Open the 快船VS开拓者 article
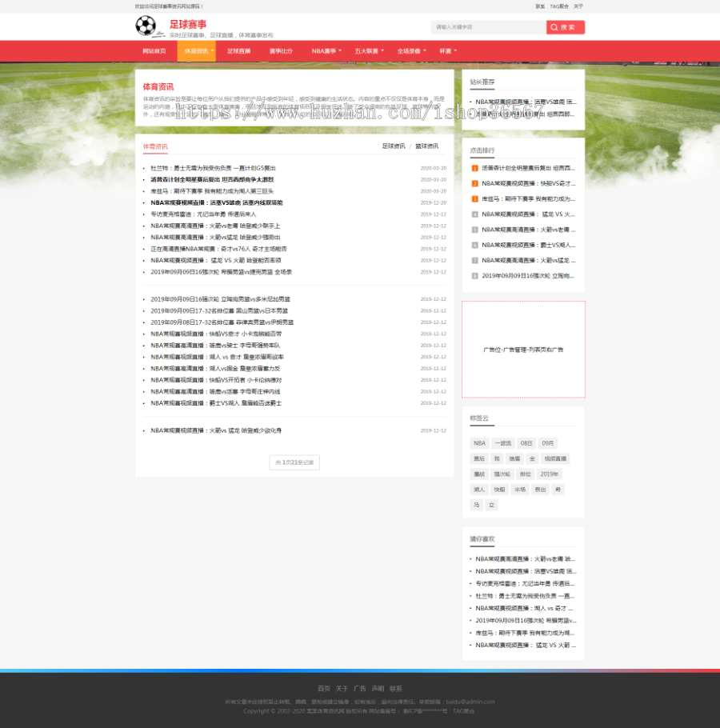 pos(216,381)
